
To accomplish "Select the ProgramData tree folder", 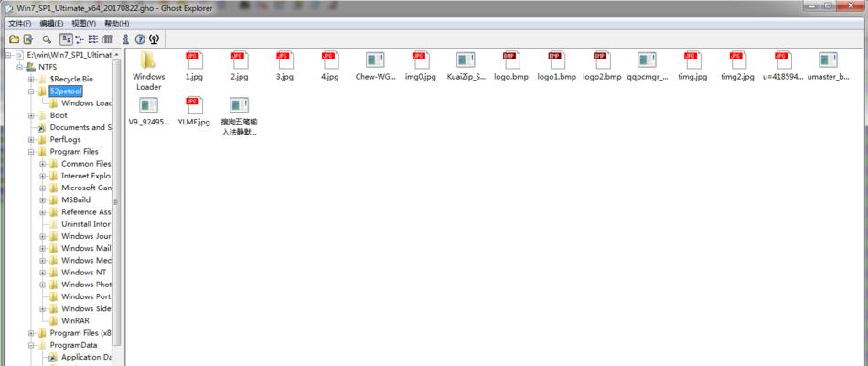I will 73,346.
